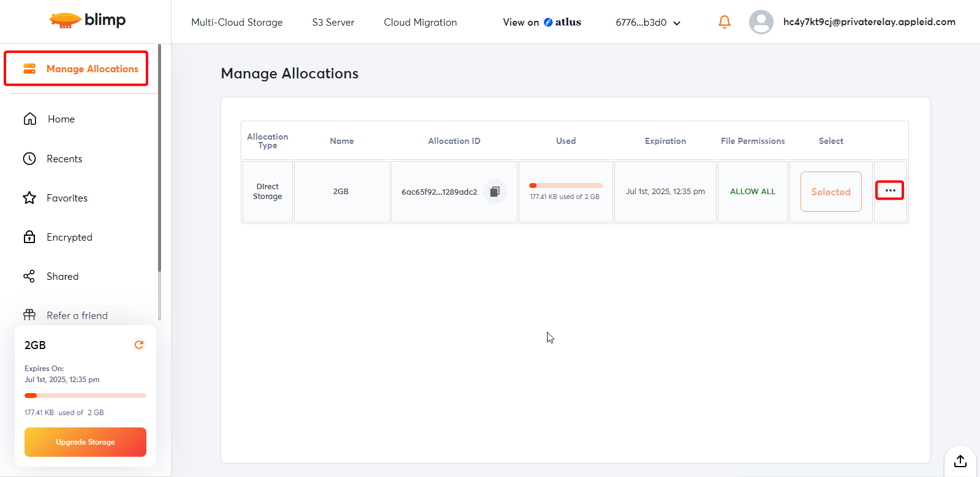
Task: Click the storage usage bar in table
Action: [565, 186]
